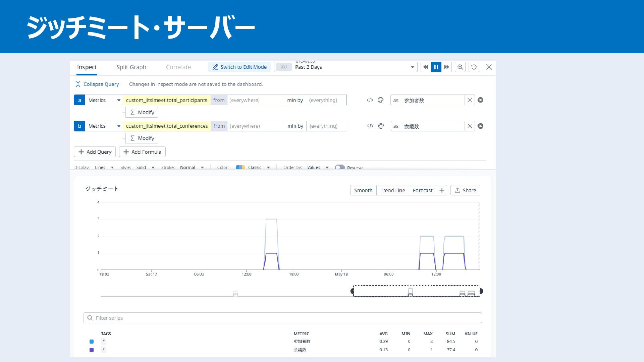This screenshot has height=362, width=644.
Task: Rewind the time range backward
Action: tap(426, 67)
